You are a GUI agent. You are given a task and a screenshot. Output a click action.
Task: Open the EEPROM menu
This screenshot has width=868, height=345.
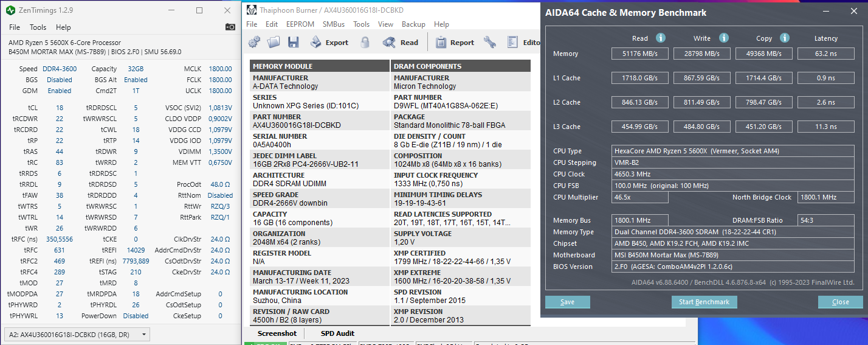[x=300, y=24]
